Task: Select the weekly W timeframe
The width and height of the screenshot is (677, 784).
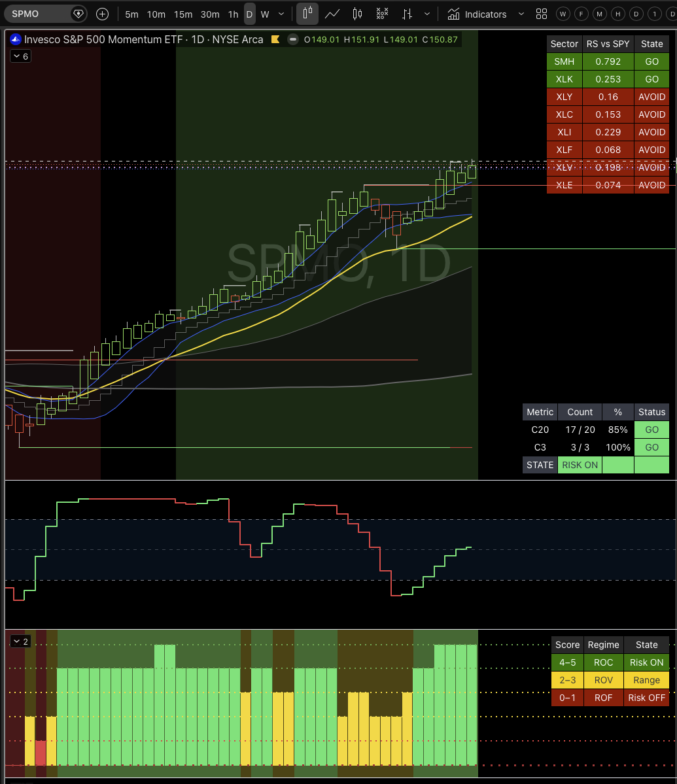Action: click(x=265, y=14)
